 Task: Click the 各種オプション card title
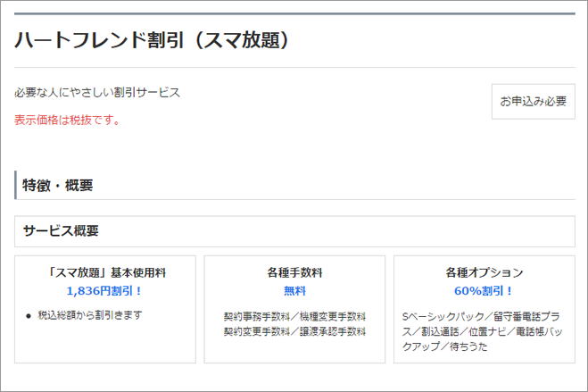coord(484,272)
